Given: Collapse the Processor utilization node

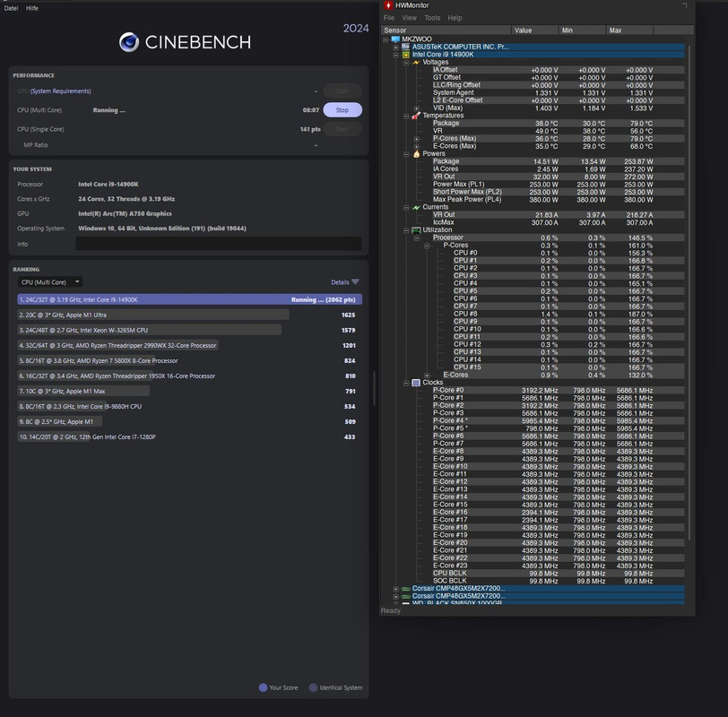Looking at the screenshot, I should [417, 238].
